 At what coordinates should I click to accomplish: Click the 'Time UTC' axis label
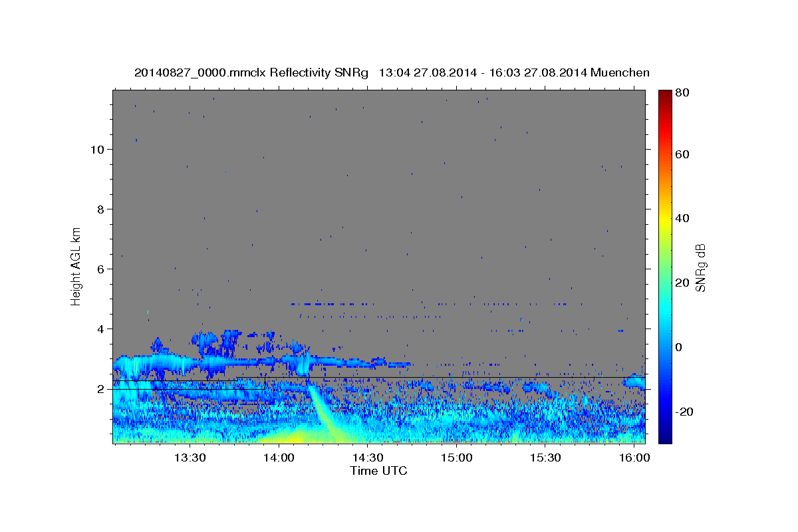click(378, 471)
